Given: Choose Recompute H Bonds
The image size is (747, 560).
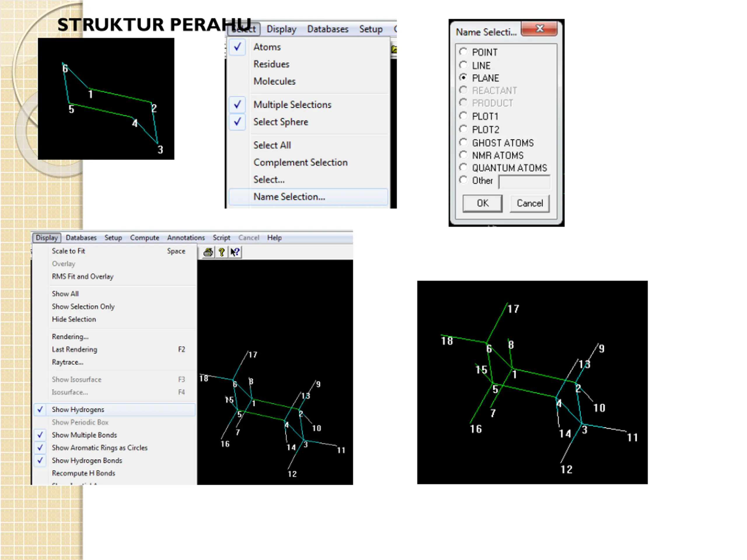Looking at the screenshot, I should (114, 473).
